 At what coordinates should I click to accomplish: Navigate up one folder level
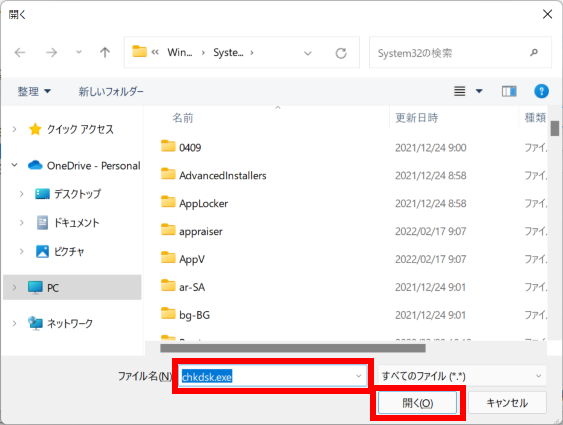[x=105, y=53]
